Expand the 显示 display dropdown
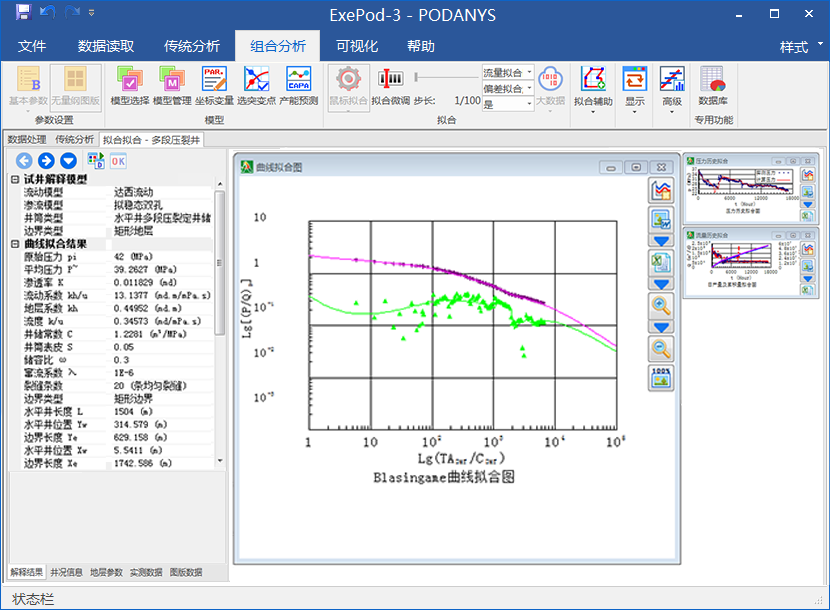Image resolution: width=830 pixels, height=610 pixels. pyautogui.click(x=635, y=102)
